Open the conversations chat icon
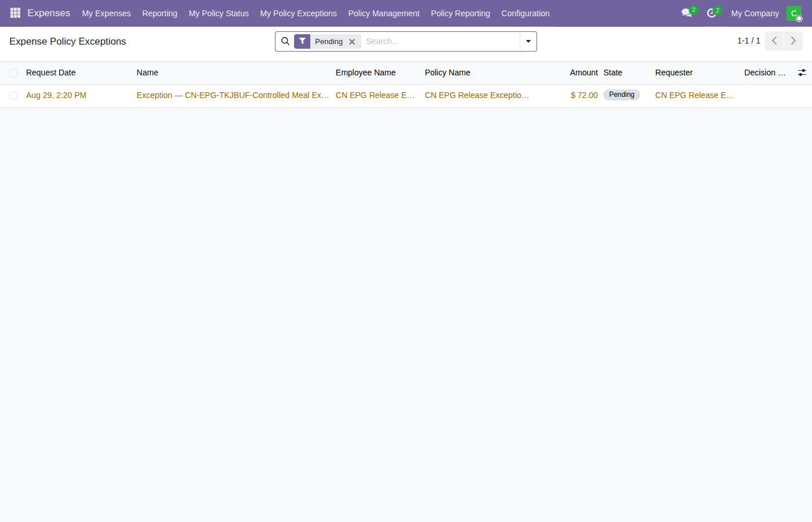This screenshot has height=522, width=812. pyautogui.click(x=687, y=13)
